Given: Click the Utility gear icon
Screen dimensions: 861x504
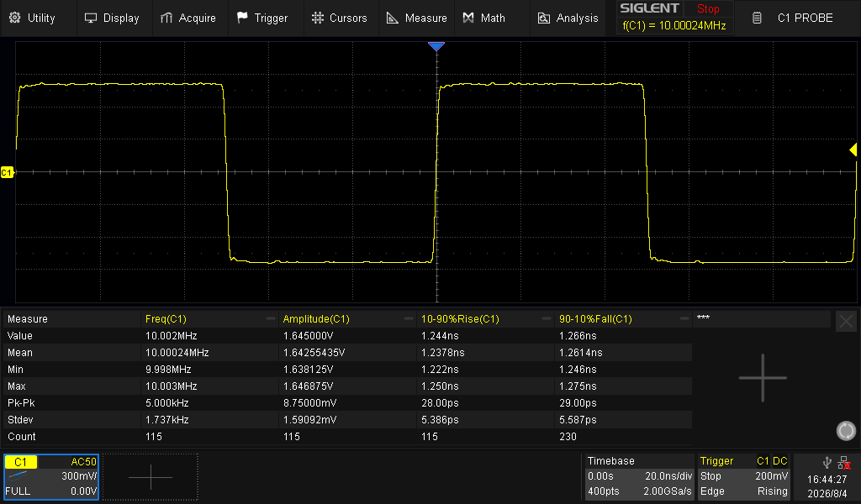Looking at the screenshot, I should click(15, 18).
